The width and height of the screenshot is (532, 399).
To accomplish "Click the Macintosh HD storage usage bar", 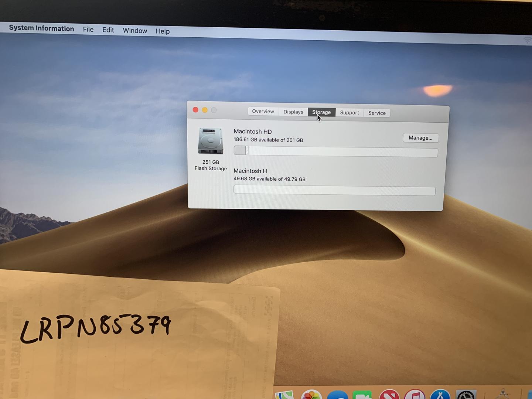I will pyautogui.click(x=336, y=151).
